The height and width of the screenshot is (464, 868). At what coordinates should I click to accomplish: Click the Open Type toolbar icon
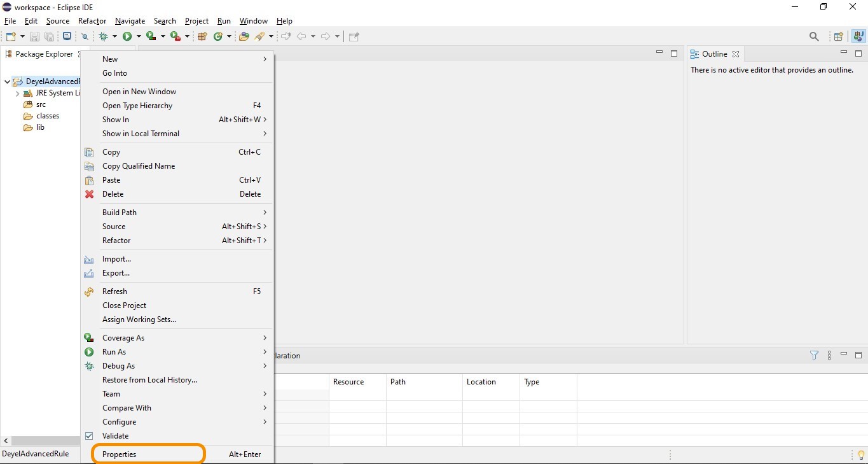(x=244, y=36)
